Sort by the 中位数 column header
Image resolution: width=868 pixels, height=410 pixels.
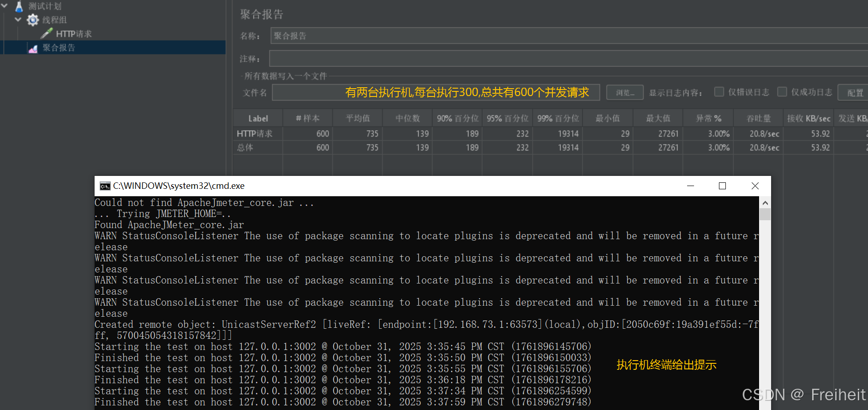pos(407,119)
